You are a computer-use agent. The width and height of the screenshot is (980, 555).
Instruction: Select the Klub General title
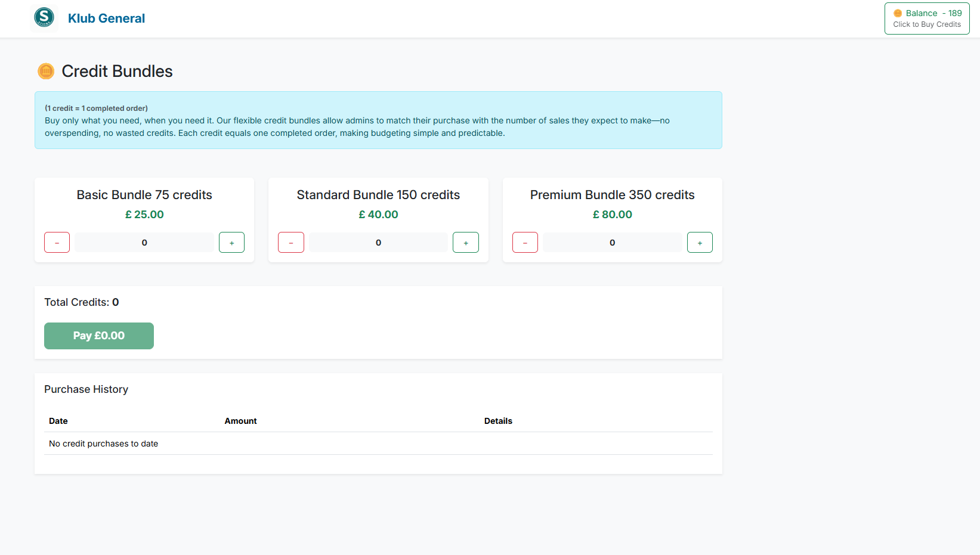coord(106,18)
